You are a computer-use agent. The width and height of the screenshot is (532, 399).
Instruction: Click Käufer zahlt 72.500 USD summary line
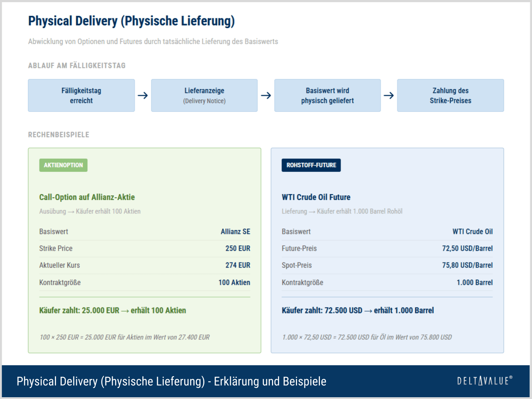pyautogui.click(x=358, y=310)
